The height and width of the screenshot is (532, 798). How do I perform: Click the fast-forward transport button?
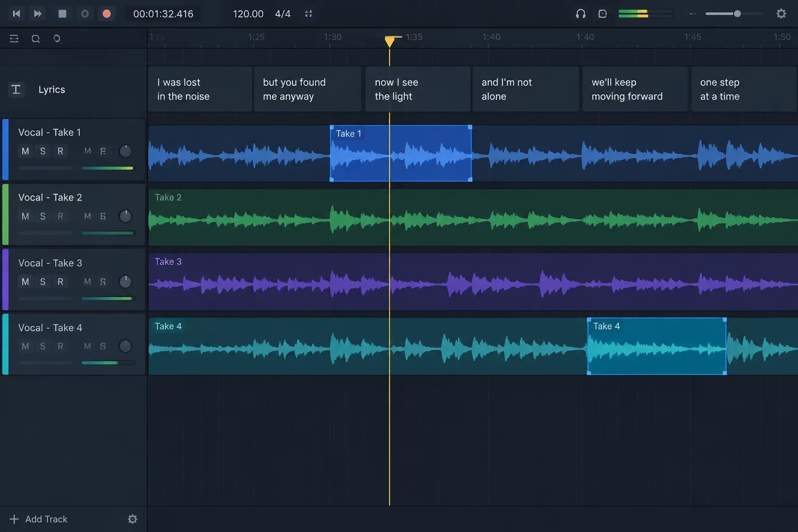[x=38, y=14]
